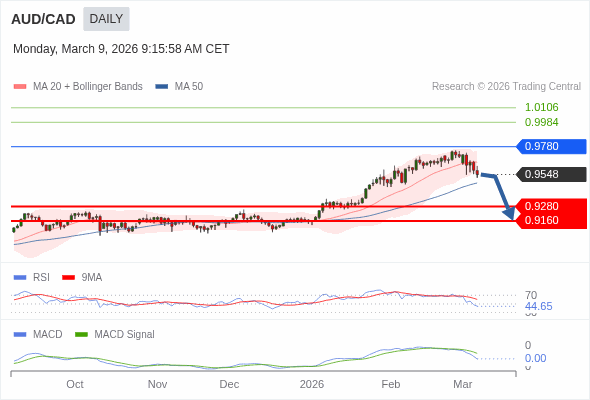Viewport: 590px width, 400px height.
Task: Click the RSI 70 level label
Action: 531,295
